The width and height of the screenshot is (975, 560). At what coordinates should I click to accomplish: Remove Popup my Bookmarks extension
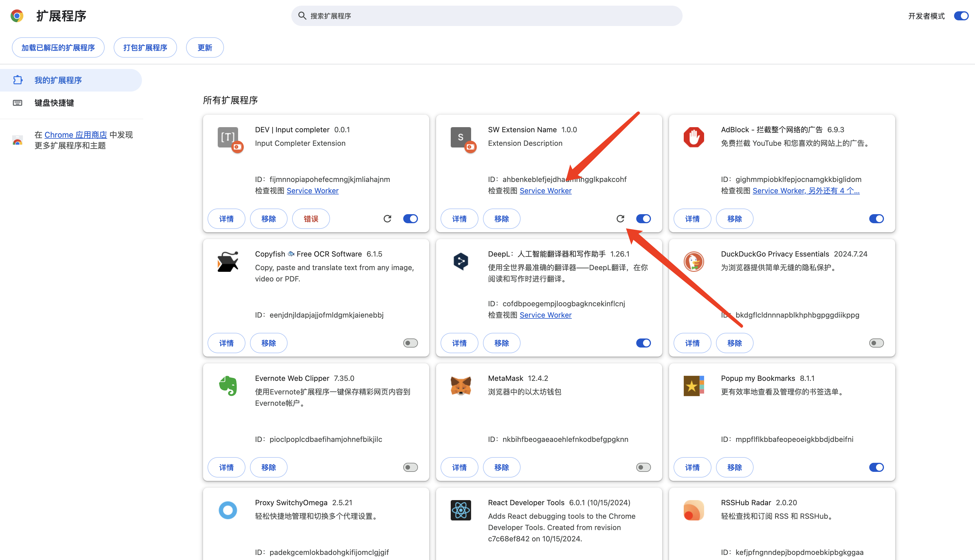[734, 467]
